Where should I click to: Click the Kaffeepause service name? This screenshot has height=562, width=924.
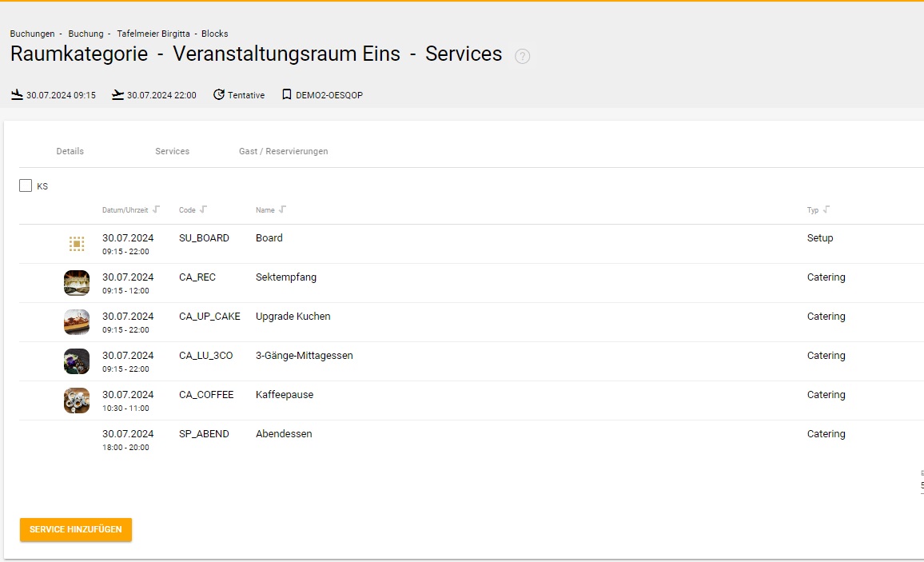pyautogui.click(x=285, y=395)
